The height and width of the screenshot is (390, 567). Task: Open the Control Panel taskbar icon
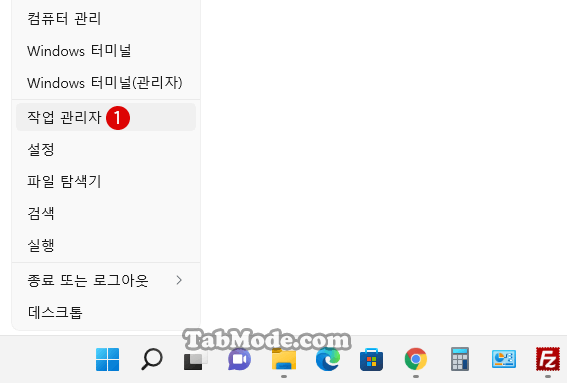(504, 359)
